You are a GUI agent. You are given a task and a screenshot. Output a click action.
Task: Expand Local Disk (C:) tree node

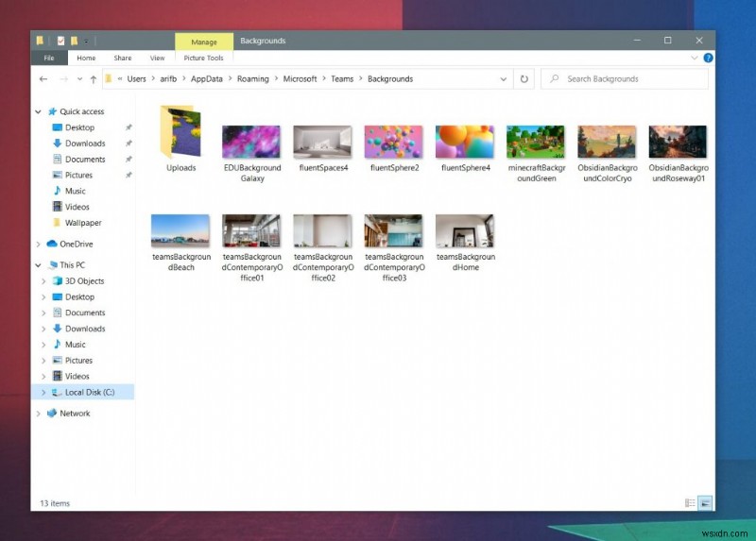(43, 393)
